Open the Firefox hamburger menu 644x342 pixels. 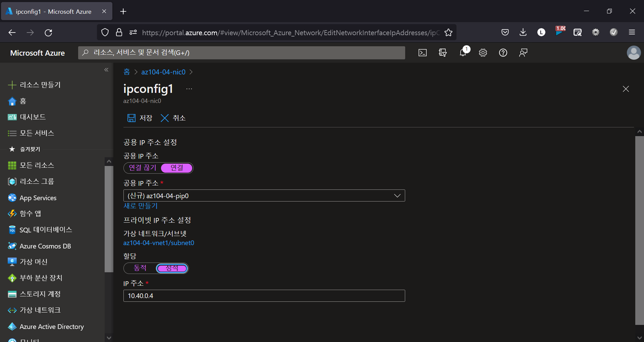[x=632, y=32]
